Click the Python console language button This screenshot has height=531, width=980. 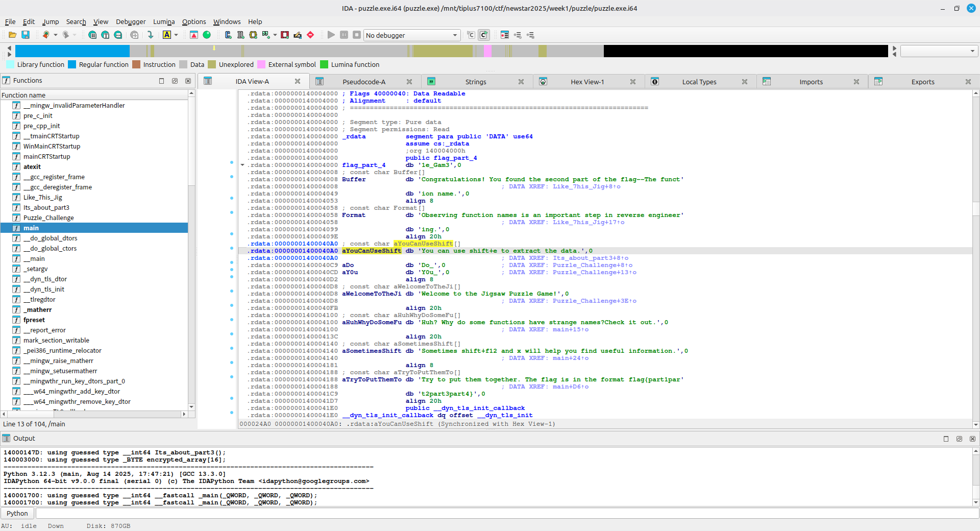click(17, 513)
